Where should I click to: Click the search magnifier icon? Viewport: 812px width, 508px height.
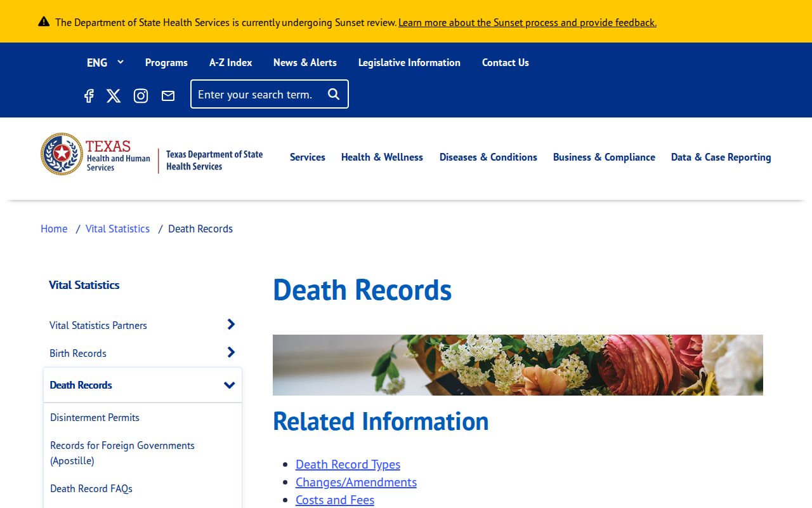coord(334,94)
